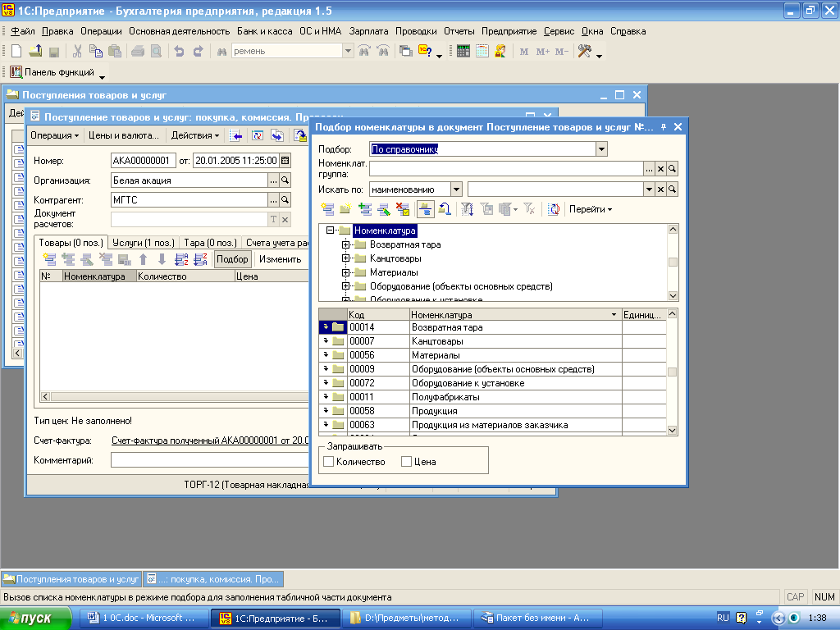Image resolution: width=840 pixels, height=630 pixels.
Task: Click sort ascending A-Z icon in Товары tab
Action: [181, 259]
